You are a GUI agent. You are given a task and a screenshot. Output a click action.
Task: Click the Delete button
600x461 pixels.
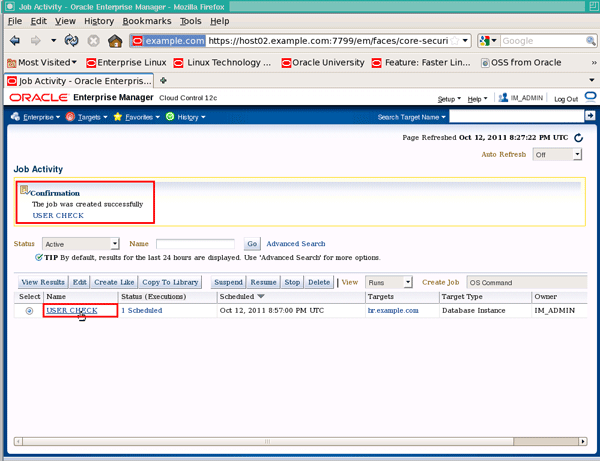click(319, 282)
